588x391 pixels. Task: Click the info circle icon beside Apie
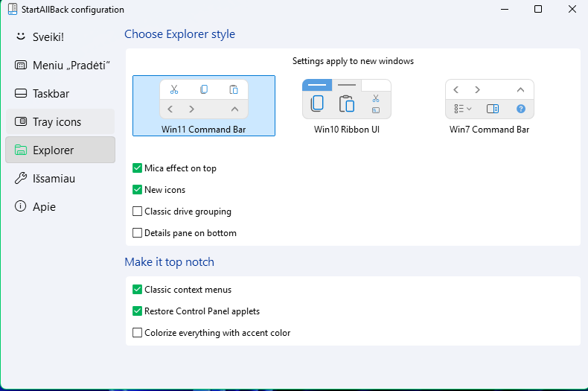click(x=20, y=206)
